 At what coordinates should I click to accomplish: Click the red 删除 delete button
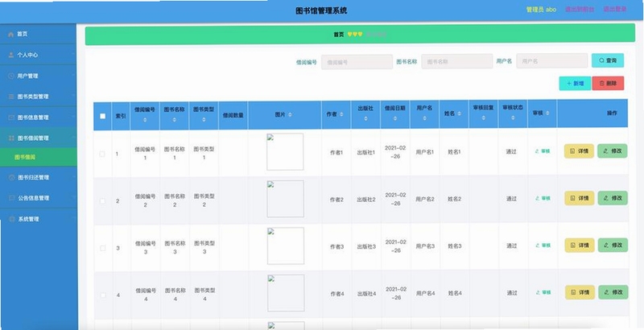pyautogui.click(x=608, y=84)
